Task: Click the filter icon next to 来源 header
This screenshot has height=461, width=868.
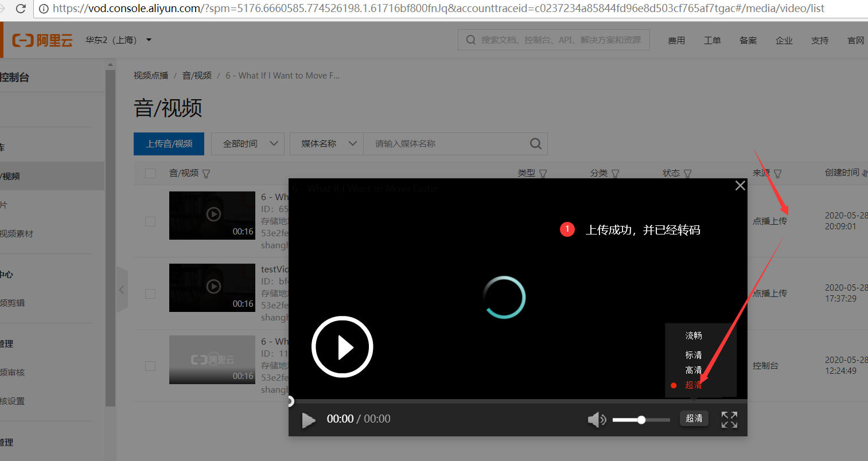Action: coord(778,174)
